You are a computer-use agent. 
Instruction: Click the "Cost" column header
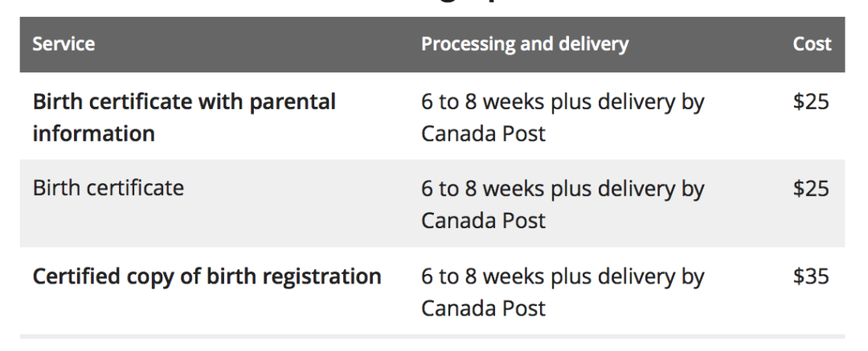tap(812, 43)
